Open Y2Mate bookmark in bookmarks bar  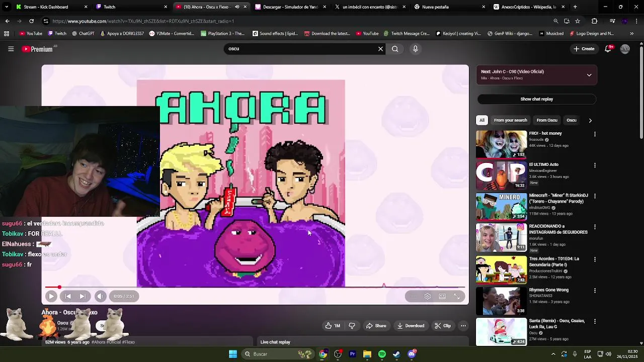(x=172, y=34)
